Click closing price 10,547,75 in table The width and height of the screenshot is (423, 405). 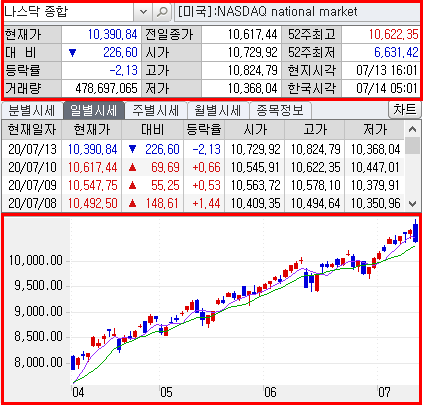coord(93,185)
